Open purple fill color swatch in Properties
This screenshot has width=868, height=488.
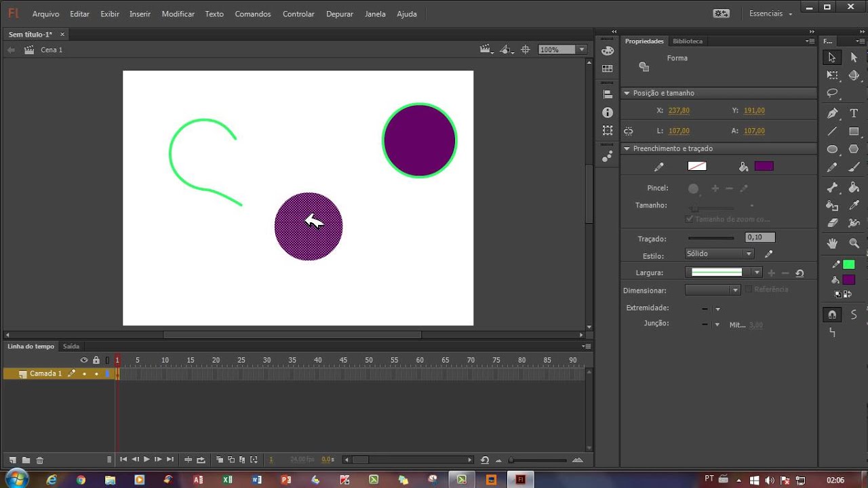(764, 166)
